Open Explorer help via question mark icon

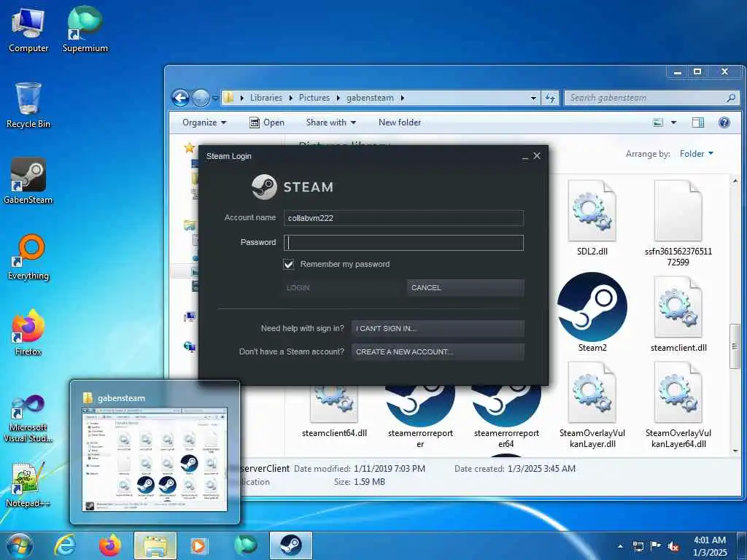pyautogui.click(x=724, y=122)
